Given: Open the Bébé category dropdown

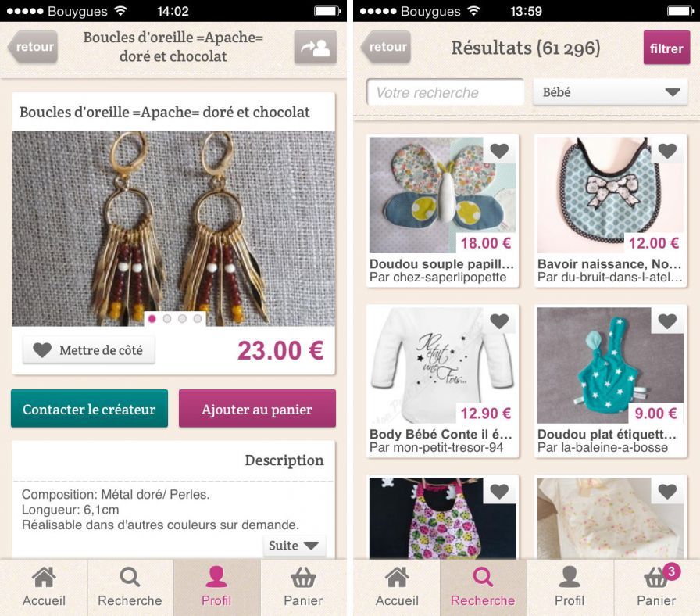Looking at the screenshot, I should (x=610, y=92).
